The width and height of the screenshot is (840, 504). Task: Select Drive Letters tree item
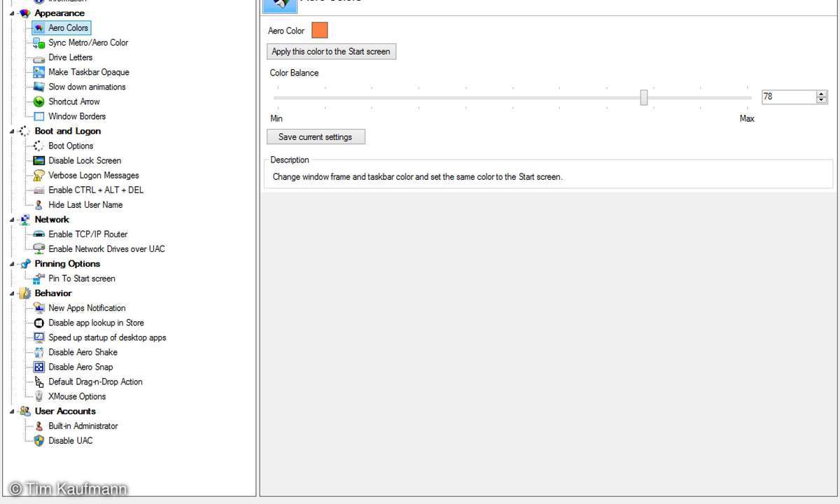70,57
